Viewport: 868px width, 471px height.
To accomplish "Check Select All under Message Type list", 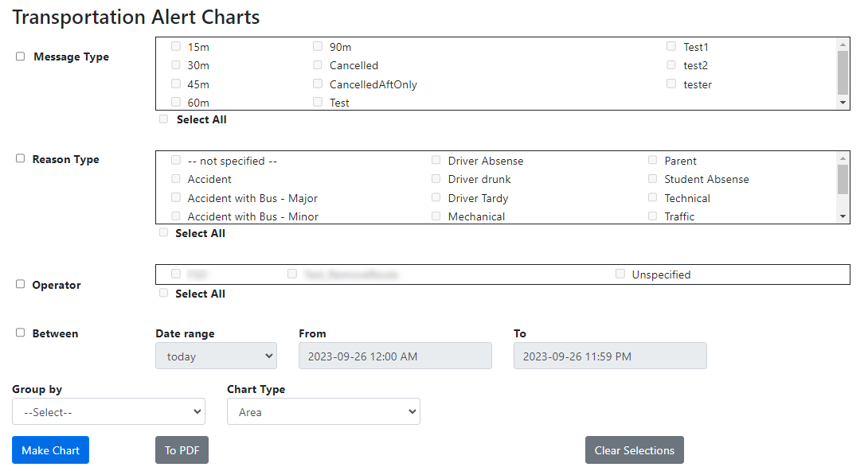I will coord(164,119).
